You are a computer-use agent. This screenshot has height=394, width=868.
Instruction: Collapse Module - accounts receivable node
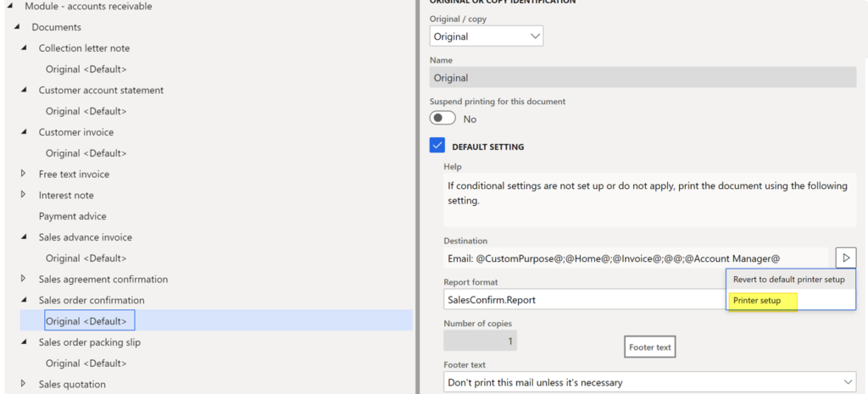10,6
